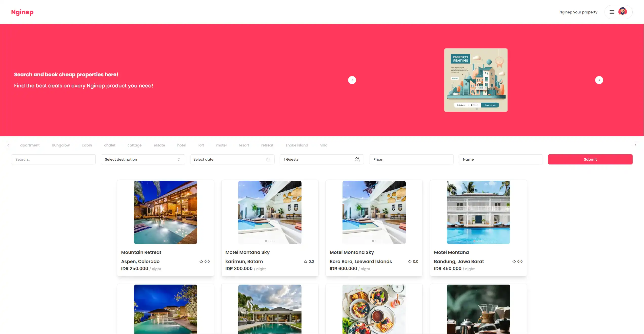The width and height of the screenshot is (644, 334).
Task: Click the Nginep logo
Action: [x=22, y=12]
